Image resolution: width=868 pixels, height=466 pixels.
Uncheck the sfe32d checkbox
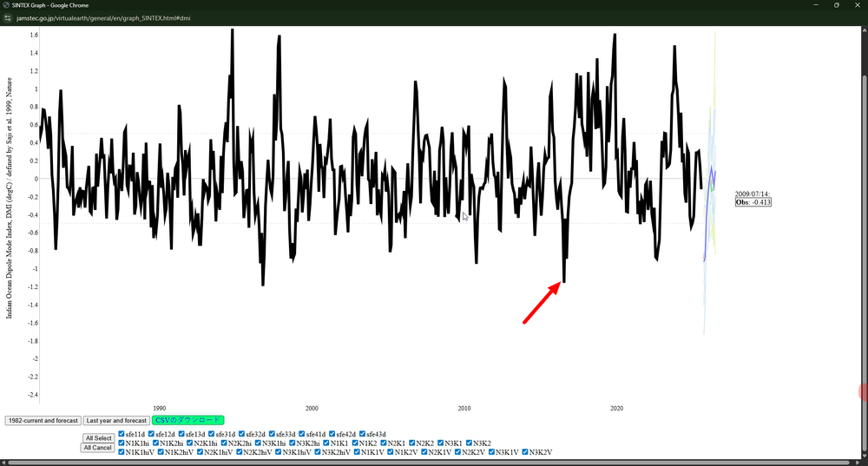[241, 434]
